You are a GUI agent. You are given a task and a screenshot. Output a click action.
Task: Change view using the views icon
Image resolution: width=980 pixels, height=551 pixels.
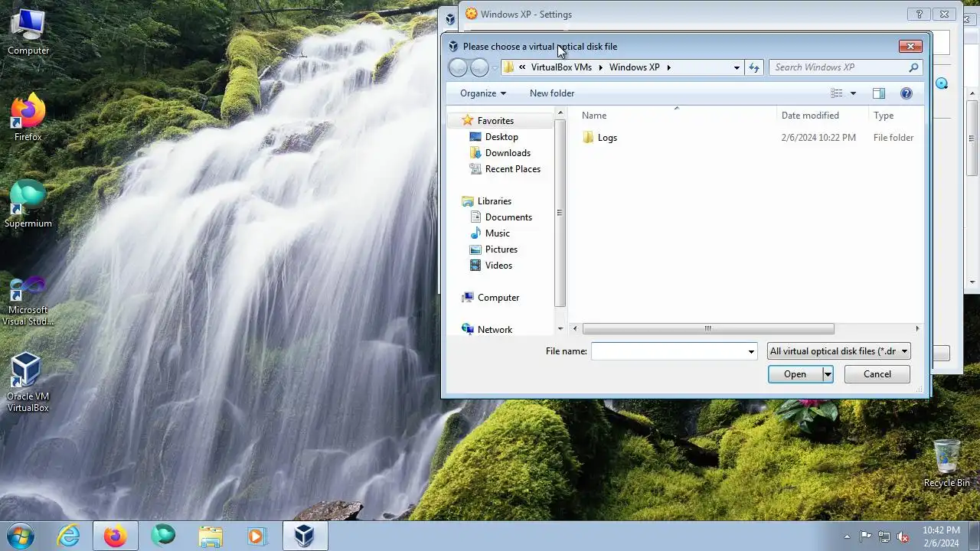(x=837, y=93)
